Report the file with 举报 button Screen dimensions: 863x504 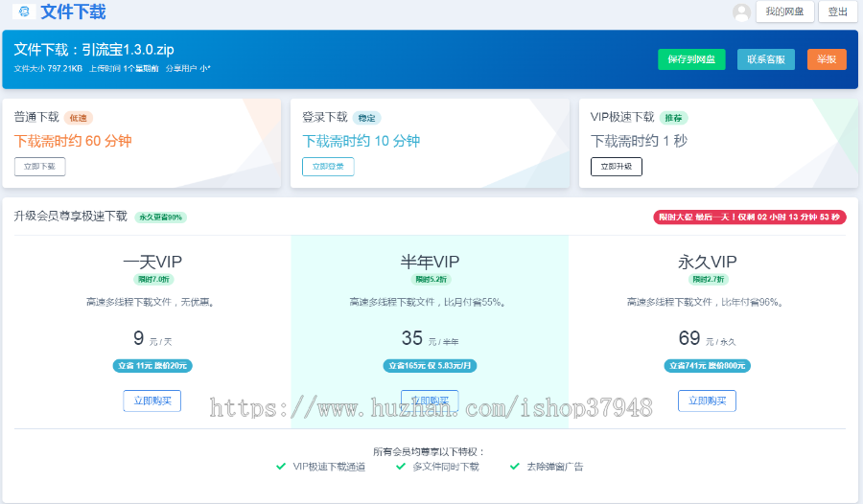[x=827, y=59]
